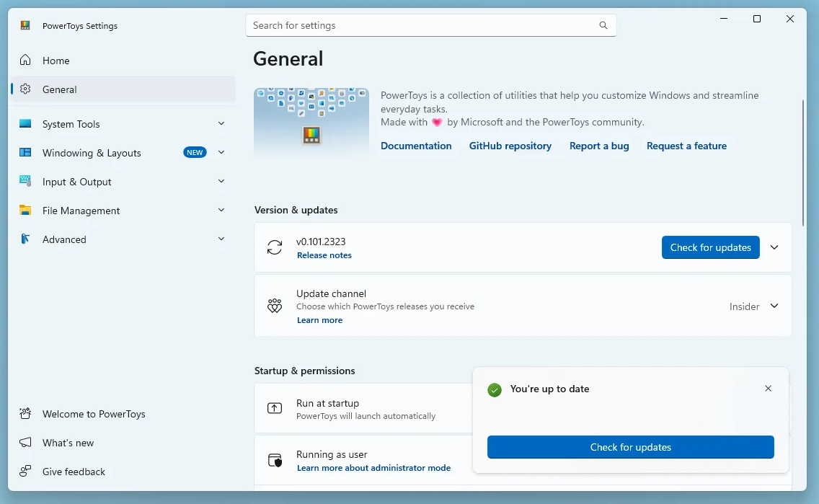The width and height of the screenshot is (819, 504).
Task: Minimize the PowerToys Settings window
Action: 723,19
